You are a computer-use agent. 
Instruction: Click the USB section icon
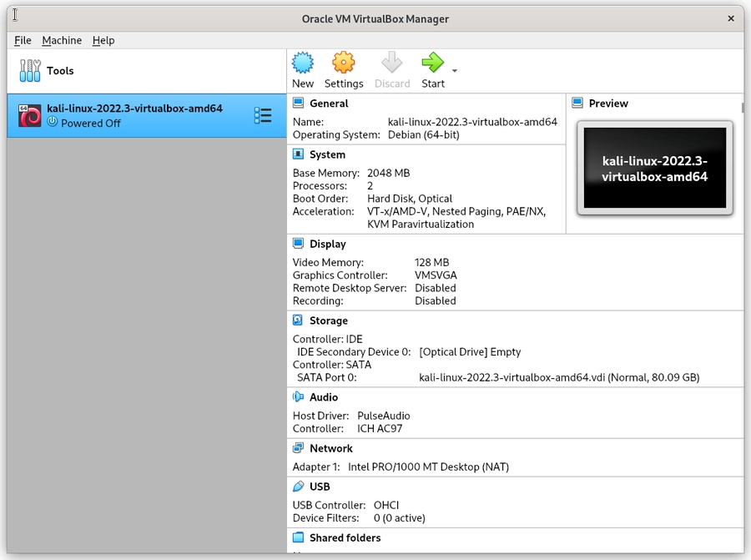point(298,487)
